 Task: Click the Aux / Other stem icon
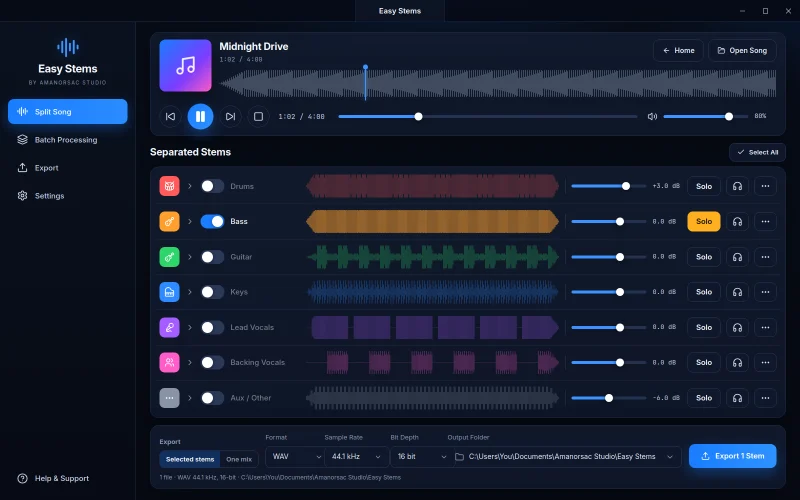tap(169, 397)
